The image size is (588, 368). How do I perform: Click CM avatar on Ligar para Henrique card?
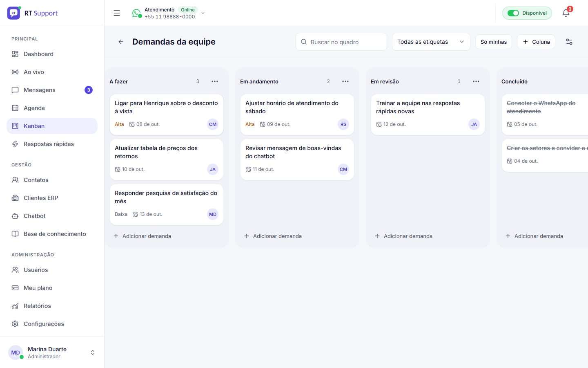pyautogui.click(x=213, y=124)
